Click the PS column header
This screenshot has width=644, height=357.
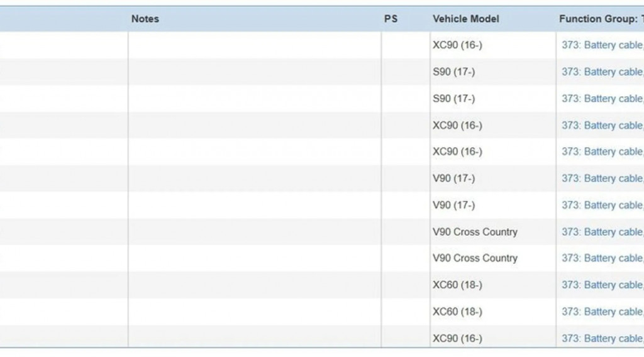click(391, 19)
